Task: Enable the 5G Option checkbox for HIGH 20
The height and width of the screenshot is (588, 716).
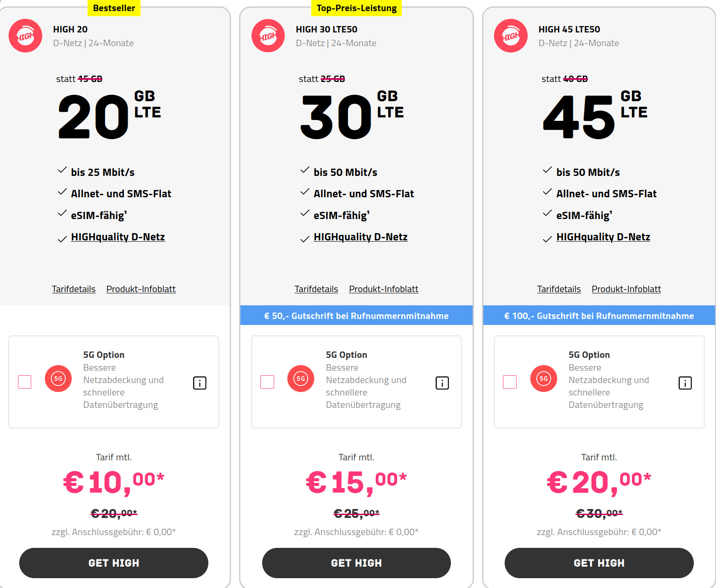Action: point(24,383)
